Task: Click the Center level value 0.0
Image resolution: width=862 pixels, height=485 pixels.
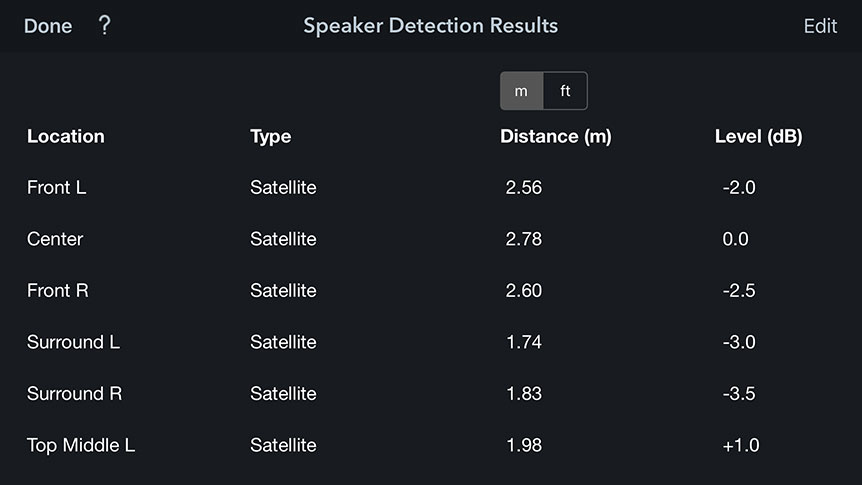Action: pyautogui.click(x=735, y=239)
